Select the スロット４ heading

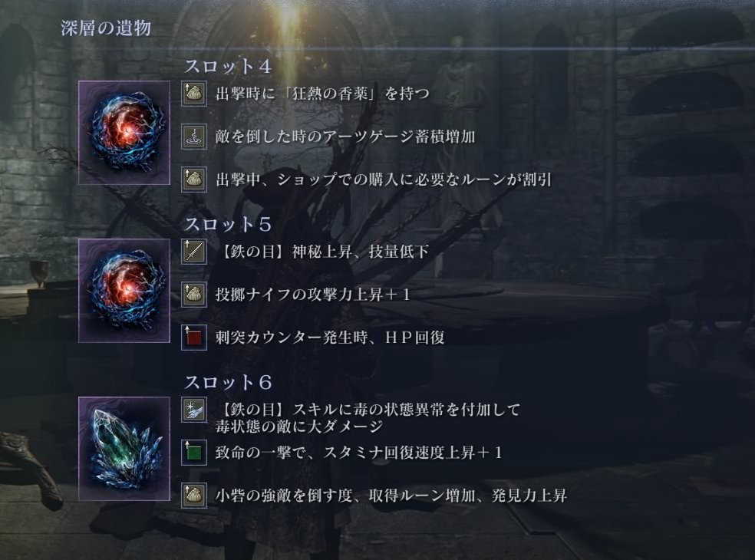tap(228, 67)
